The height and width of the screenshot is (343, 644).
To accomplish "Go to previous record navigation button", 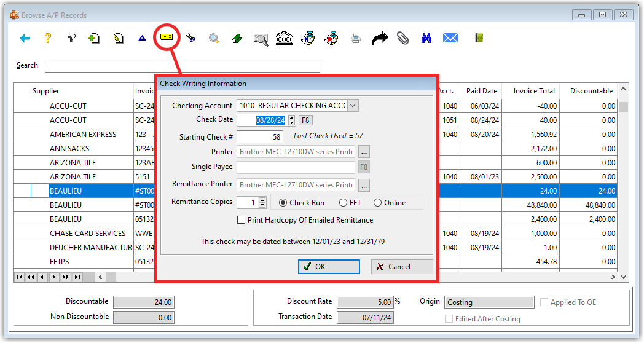I will (42, 277).
